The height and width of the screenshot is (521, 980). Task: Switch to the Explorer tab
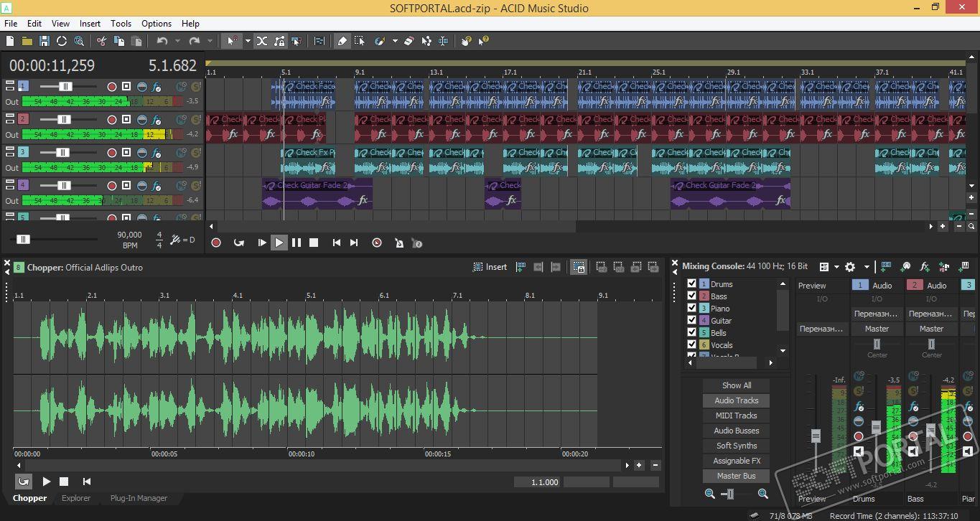[76, 498]
